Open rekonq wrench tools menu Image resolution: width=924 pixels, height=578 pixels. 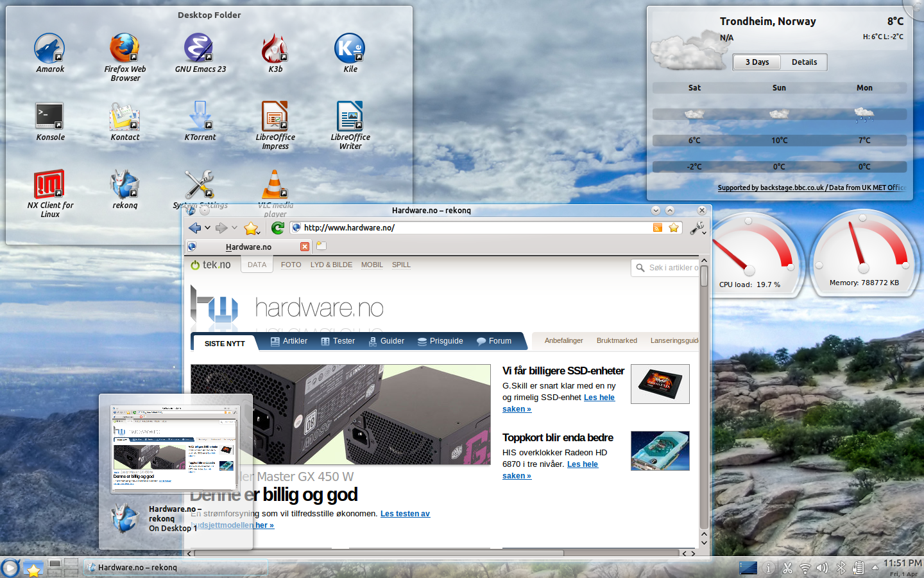[697, 228]
